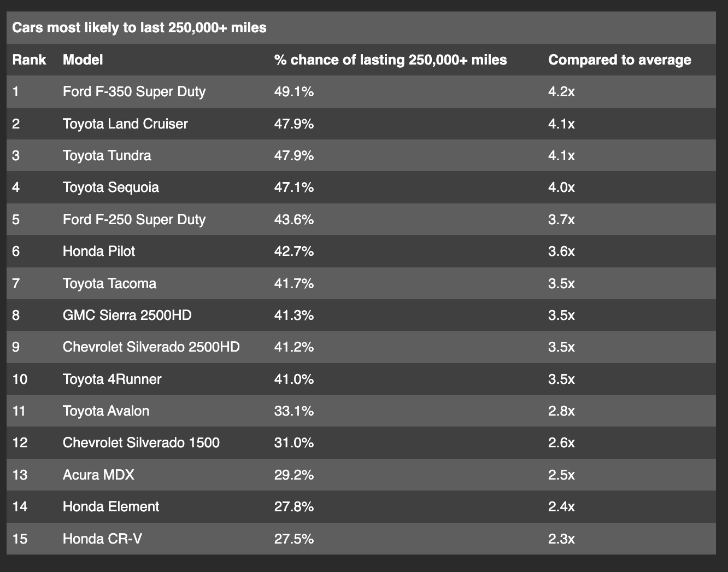Select the Chevrolet Silverado 2500HD cell
Screen dimensions: 728x572
click(151, 347)
